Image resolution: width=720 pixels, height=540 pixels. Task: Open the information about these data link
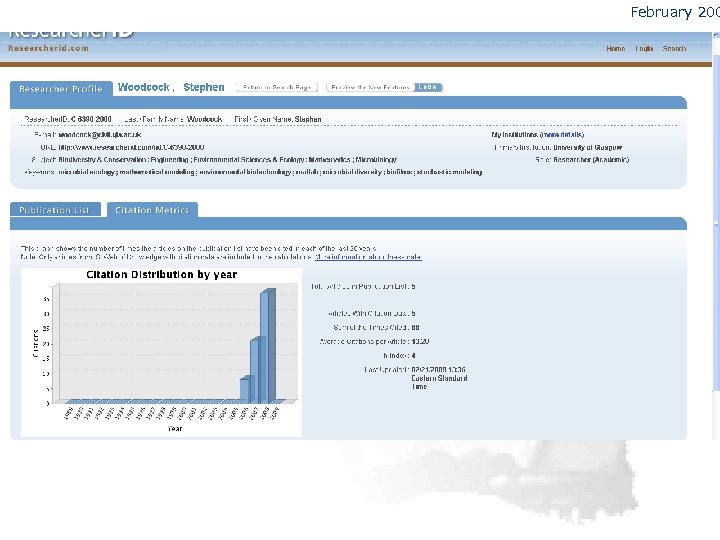[368, 257]
